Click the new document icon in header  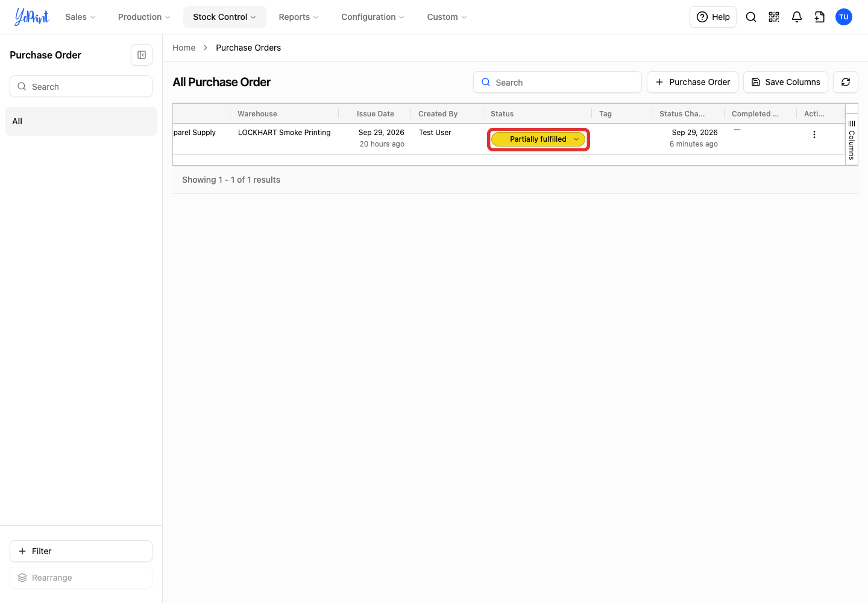[820, 17]
